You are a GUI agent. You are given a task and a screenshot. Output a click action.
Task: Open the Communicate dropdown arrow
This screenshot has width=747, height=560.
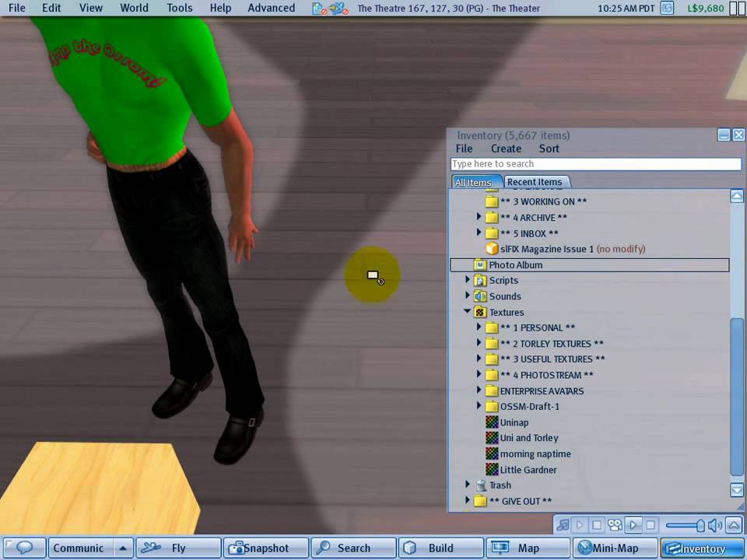[x=123, y=548]
